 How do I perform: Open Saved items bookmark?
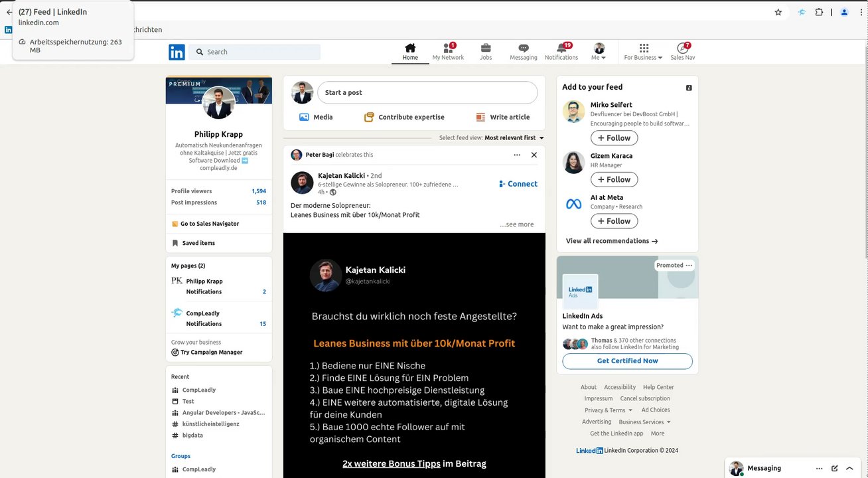point(193,243)
